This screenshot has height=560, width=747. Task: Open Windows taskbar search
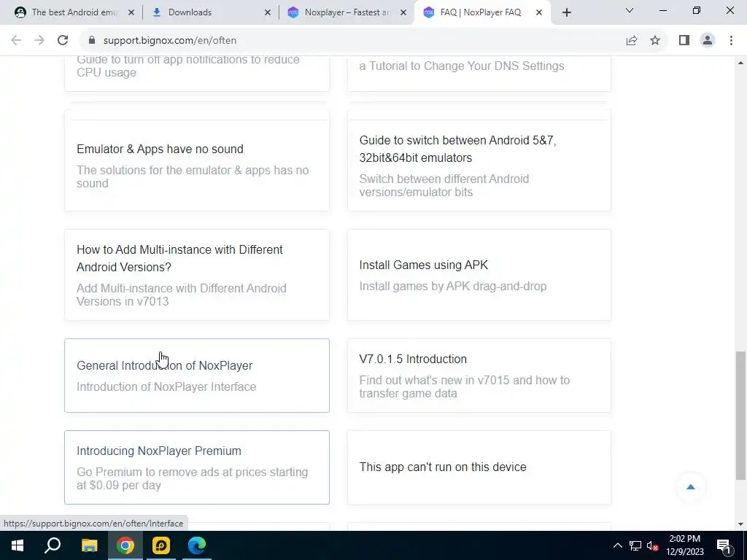coord(53,545)
